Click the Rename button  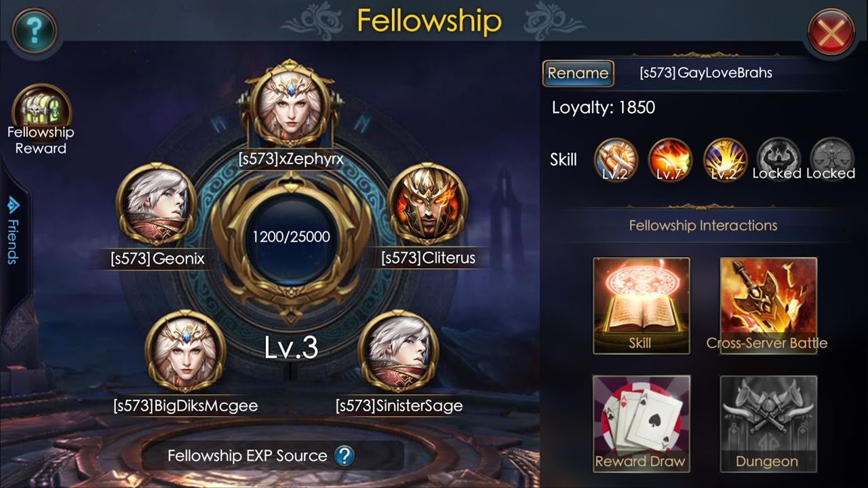[x=578, y=73]
